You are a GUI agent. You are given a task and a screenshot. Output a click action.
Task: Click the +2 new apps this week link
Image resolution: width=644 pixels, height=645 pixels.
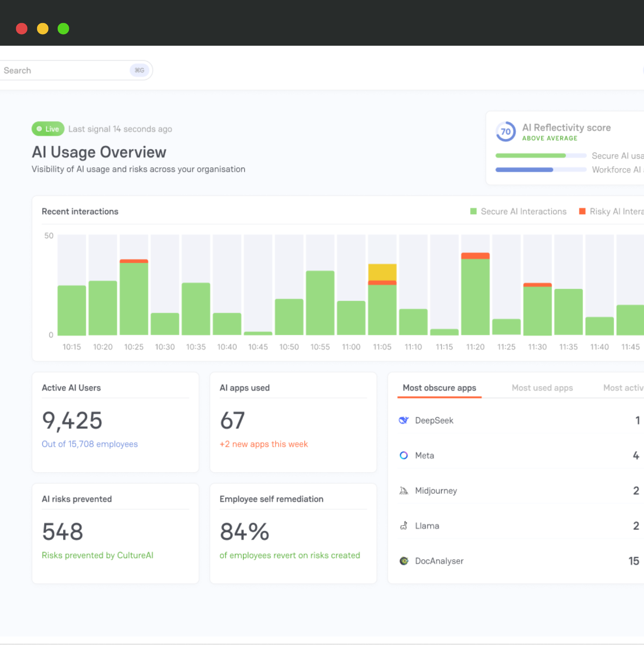(x=264, y=444)
